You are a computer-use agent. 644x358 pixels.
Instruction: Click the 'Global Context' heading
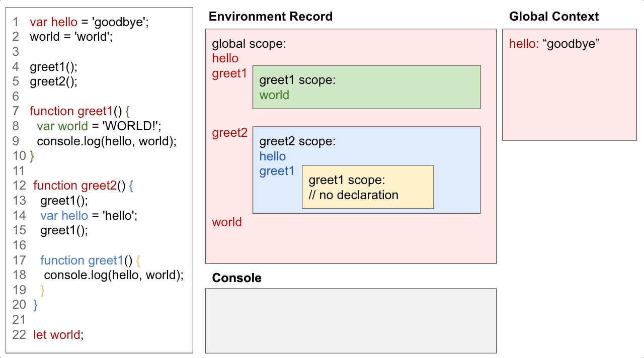[553, 17]
